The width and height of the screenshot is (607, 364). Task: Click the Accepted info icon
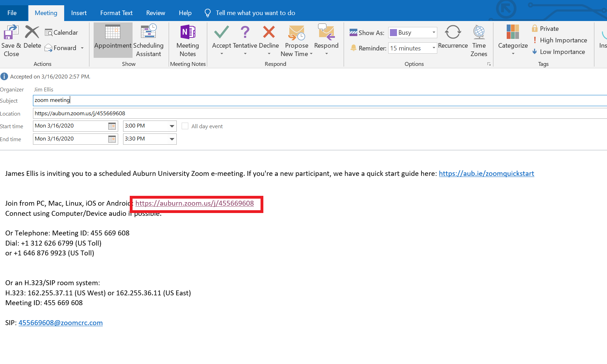click(x=4, y=76)
